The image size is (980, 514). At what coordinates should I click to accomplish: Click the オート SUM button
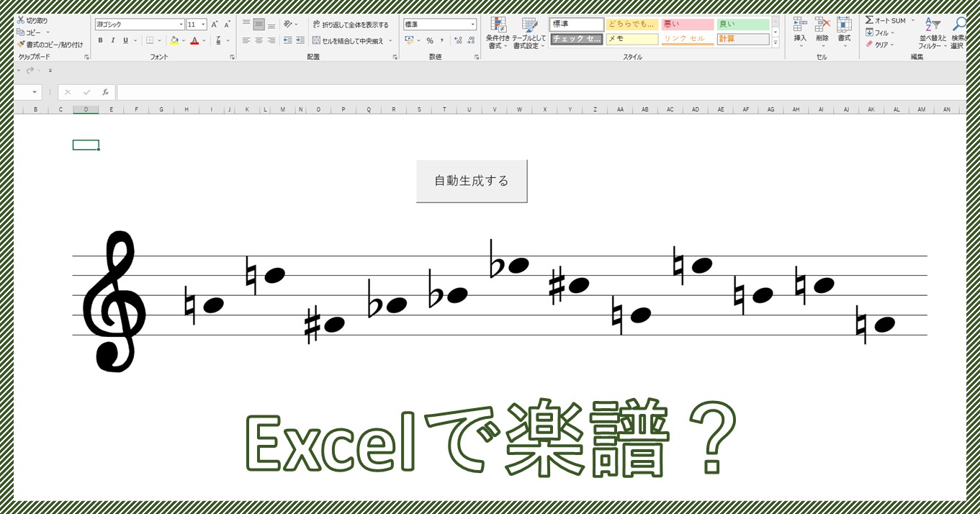pos(886,21)
